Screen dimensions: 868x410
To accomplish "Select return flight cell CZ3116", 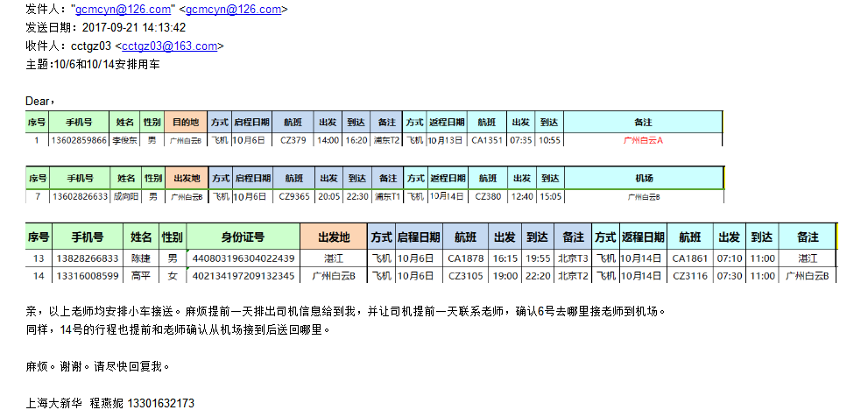I will click(689, 276).
